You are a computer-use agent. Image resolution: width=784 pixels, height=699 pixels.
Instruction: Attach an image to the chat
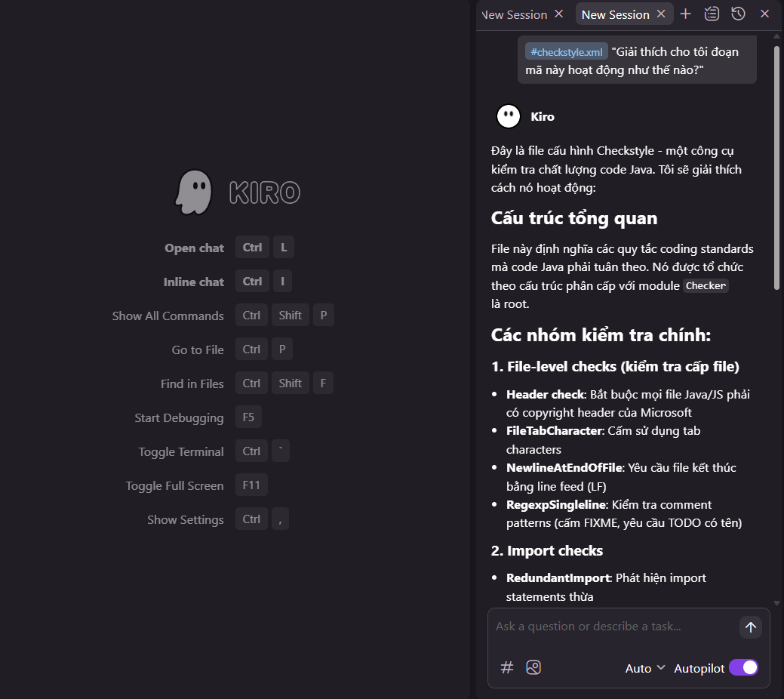point(533,667)
